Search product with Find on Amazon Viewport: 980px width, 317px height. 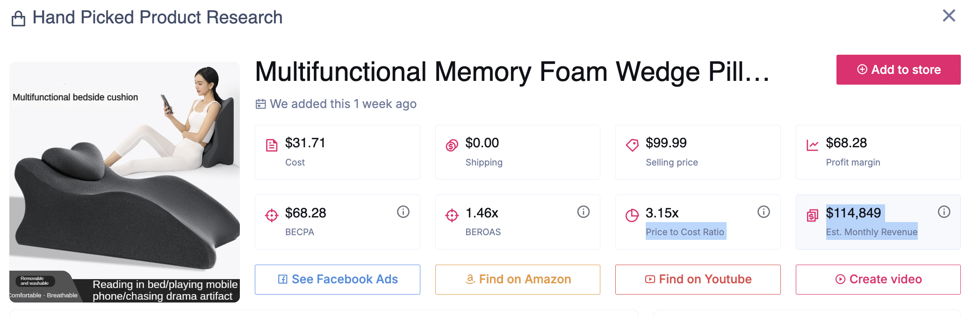click(518, 279)
